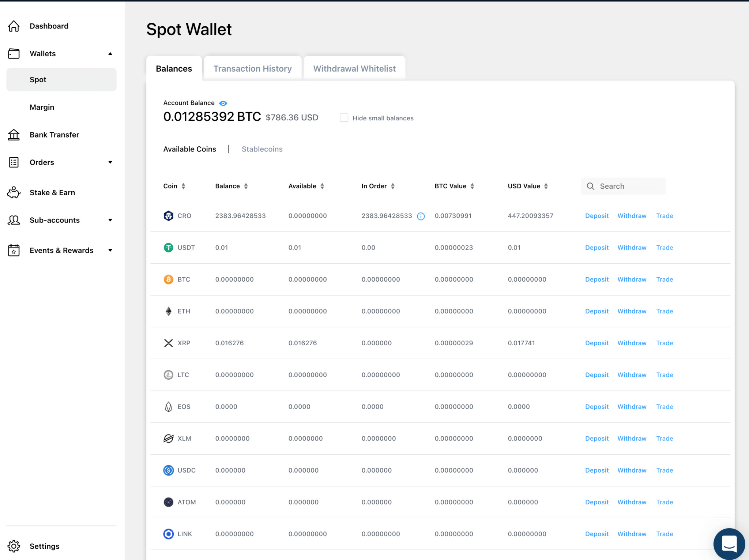Collapse the Wallets menu arrow
This screenshot has width=749, height=560.
(110, 54)
